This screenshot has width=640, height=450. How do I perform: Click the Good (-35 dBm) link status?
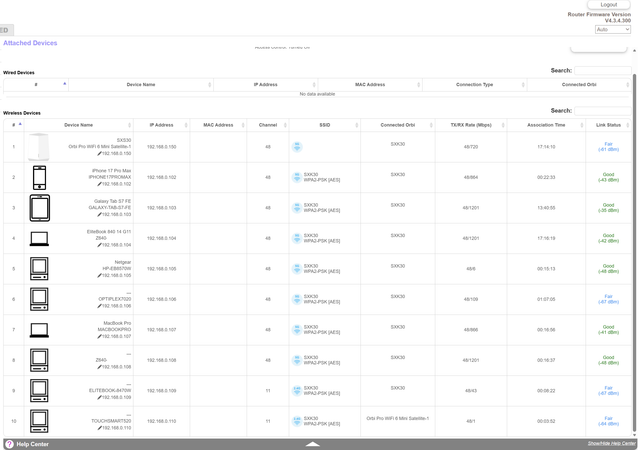click(x=608, y=208)
